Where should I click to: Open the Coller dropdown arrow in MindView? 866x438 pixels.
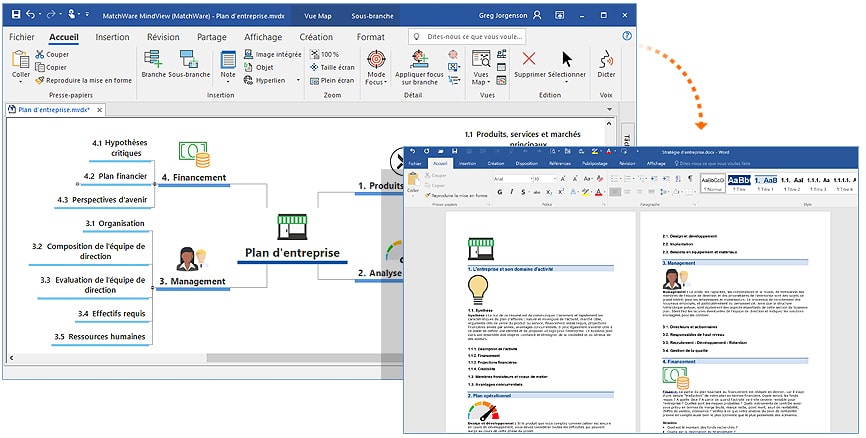click(x=20, y=82)
